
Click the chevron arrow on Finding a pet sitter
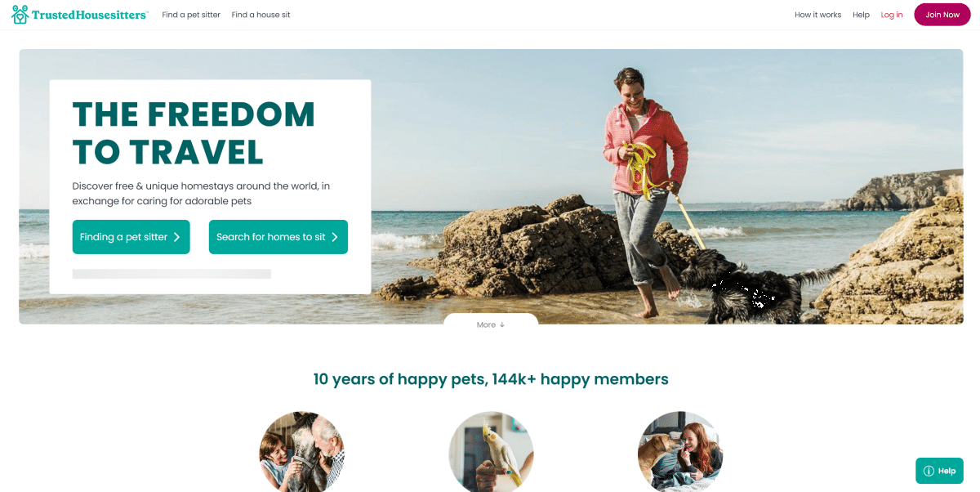tap(176, 237)
